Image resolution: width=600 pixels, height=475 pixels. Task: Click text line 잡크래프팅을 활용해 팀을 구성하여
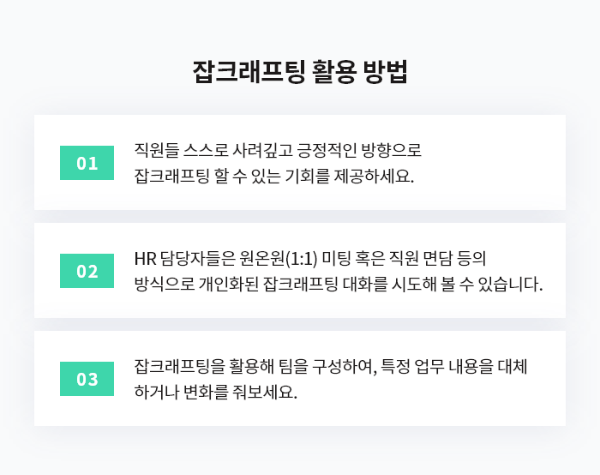tap(256, 366)
